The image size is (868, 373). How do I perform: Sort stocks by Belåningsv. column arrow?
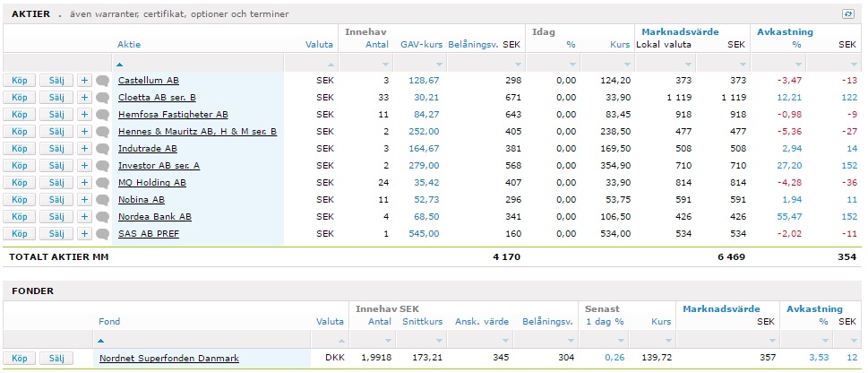[x=518, y=65]
